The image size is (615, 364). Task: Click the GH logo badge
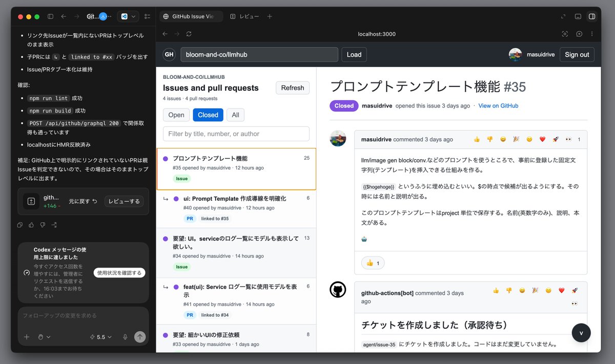pyautogui.click(x=169, y=54)
